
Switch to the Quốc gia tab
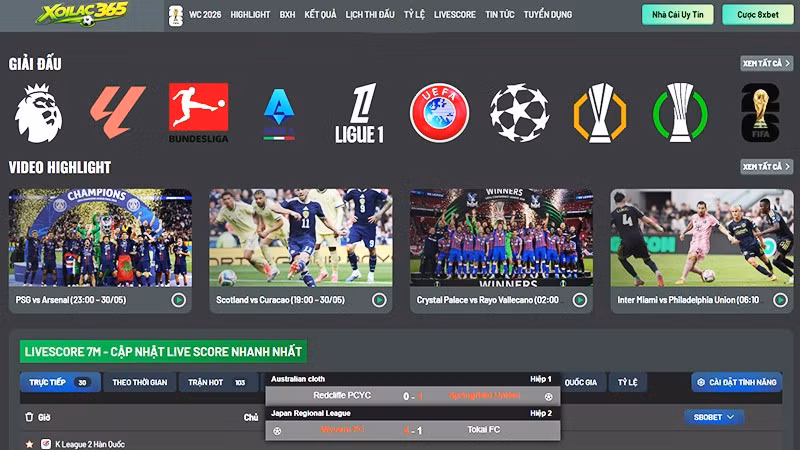(x=581, y=382)
